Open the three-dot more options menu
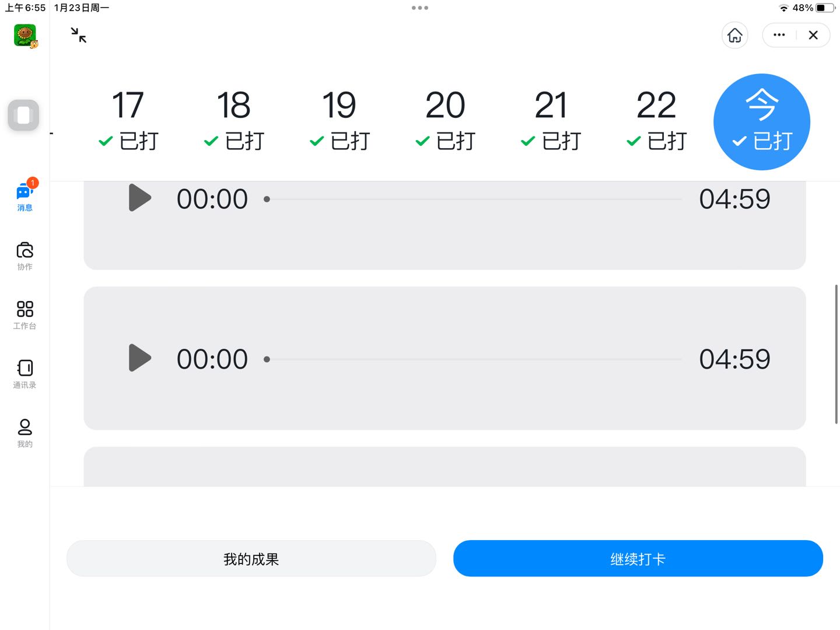Screen dimensions: 840x630 tap(779, 35)
